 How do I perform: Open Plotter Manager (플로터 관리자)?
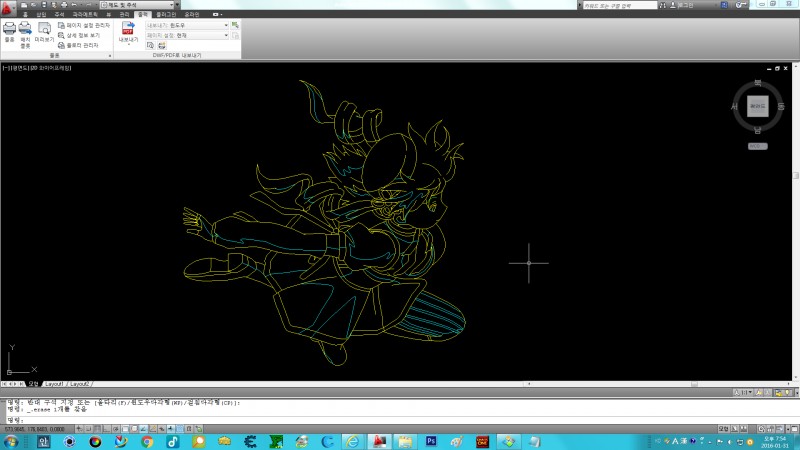click(80, 45)
